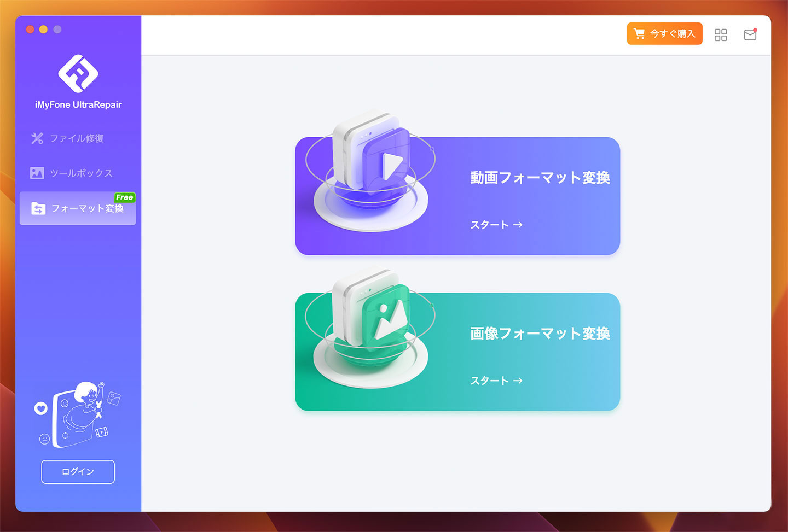The height and width of the screenshot is (532, 788).
Task: Open the mail feedback envelope icon
Action: pos(750,34)
